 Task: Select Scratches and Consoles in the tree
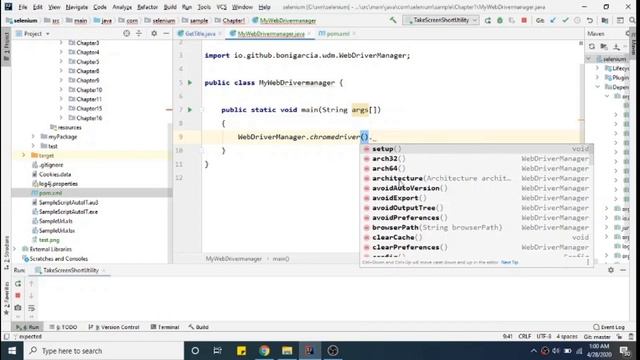[58, 259]
